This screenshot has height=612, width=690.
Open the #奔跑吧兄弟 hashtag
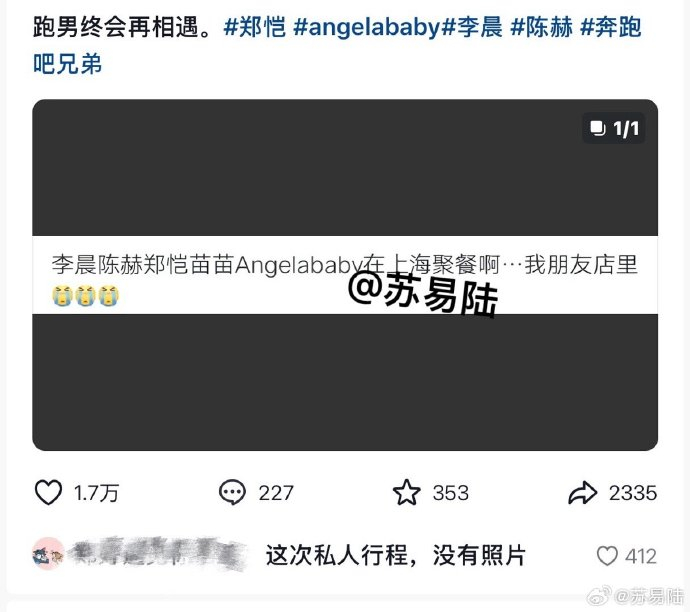337,45
